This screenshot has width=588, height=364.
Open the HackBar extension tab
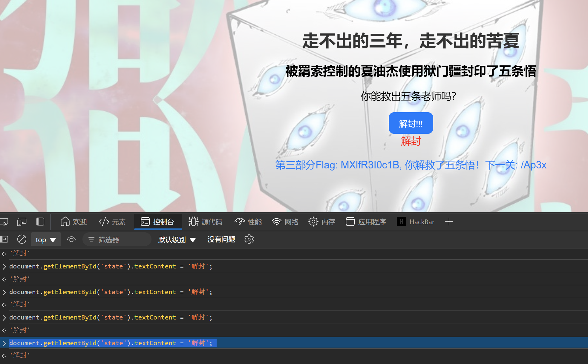point(416,222)
